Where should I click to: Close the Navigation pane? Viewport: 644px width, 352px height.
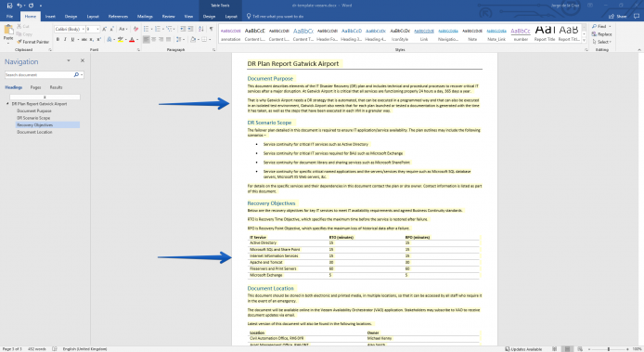(x=83, y=60)
